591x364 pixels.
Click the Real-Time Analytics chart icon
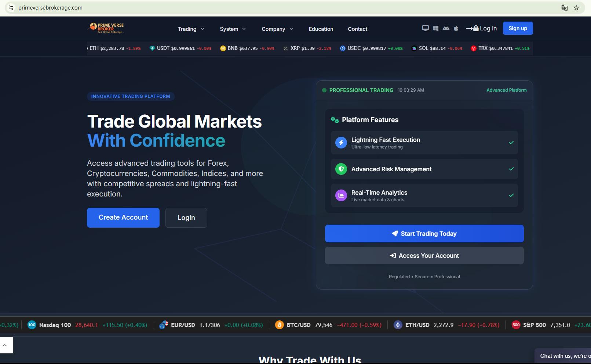tap(341, 195)
